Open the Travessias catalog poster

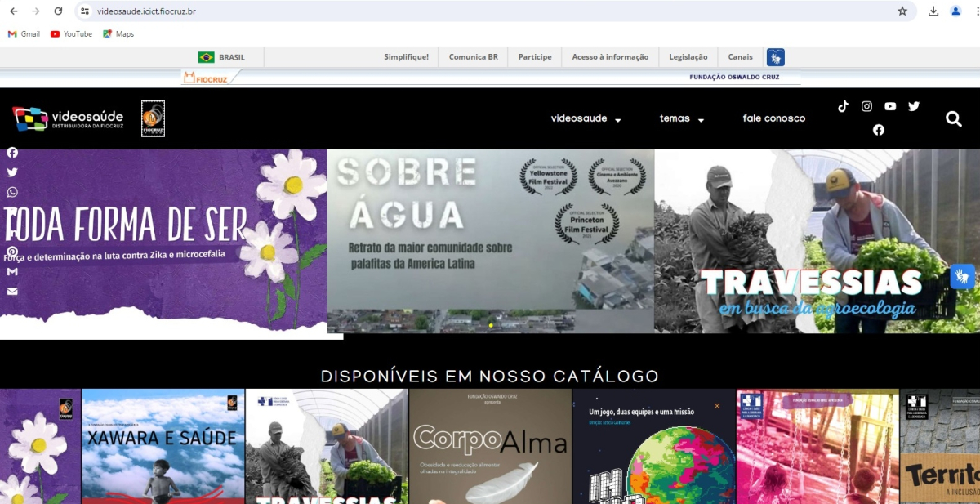tap(327, 446)
